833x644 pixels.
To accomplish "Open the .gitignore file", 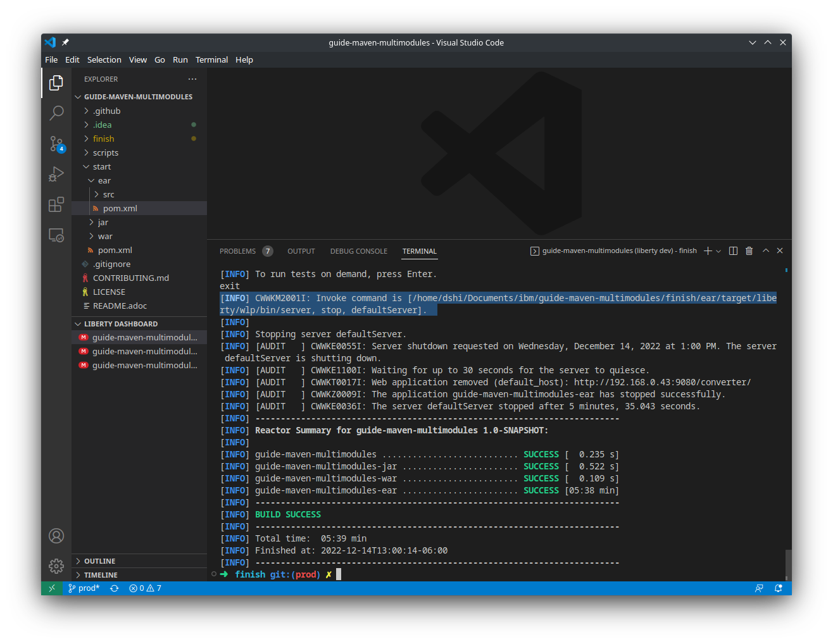I will click(139, 264).
